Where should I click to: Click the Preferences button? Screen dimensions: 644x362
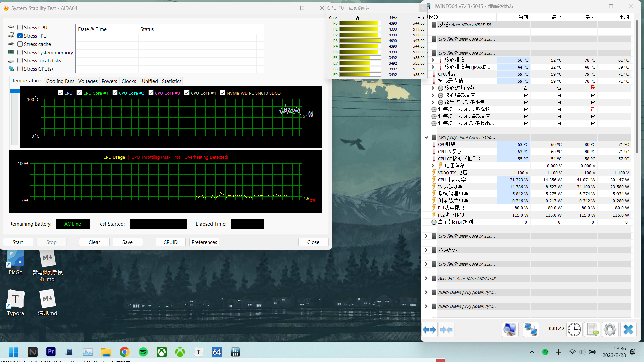click(x=204, y=242)
